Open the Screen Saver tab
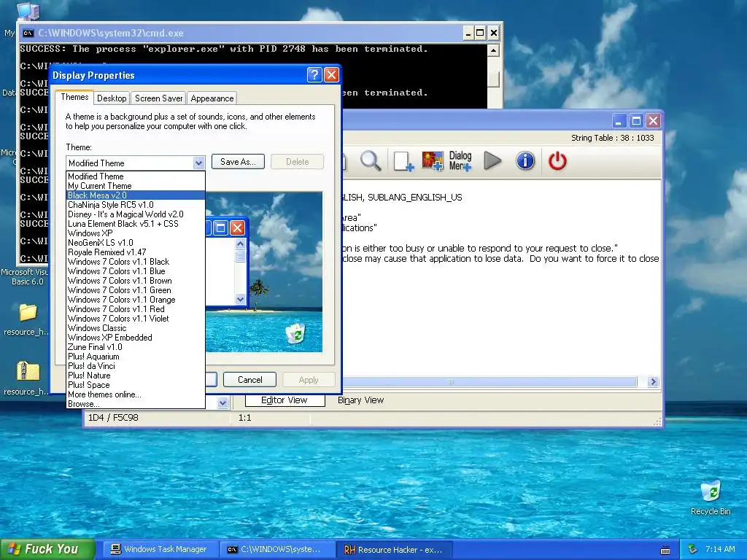 tap(158, 98)
